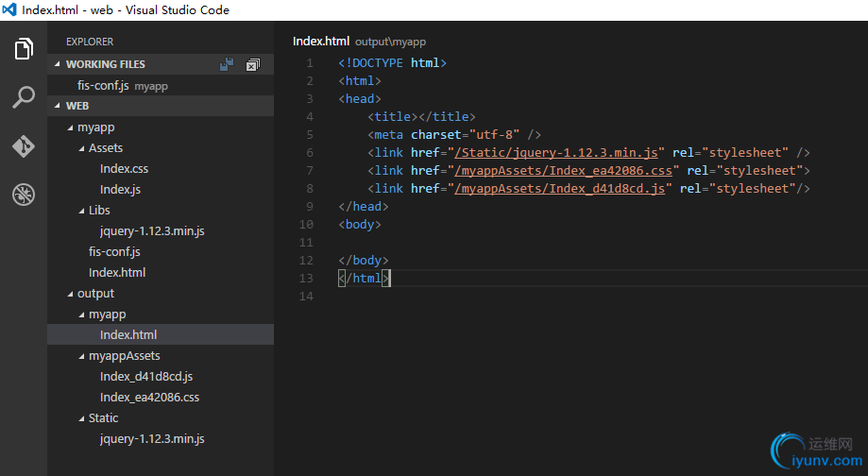Open Index_d41d8cd.js in myappAssets
The image size is (868, 476).
(x=146, y=377)
